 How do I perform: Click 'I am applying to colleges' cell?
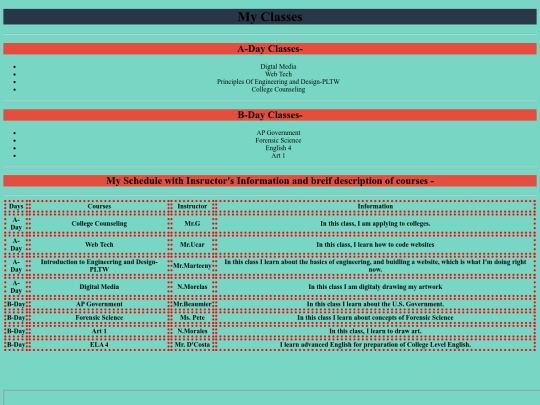pos(375,224)
